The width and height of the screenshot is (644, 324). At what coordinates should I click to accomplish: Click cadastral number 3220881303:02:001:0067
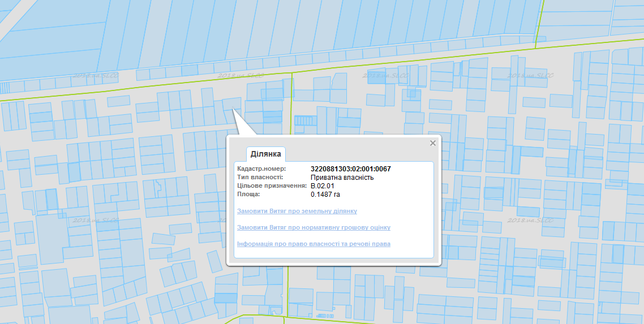pyautogui.click(x=351, y=169)
